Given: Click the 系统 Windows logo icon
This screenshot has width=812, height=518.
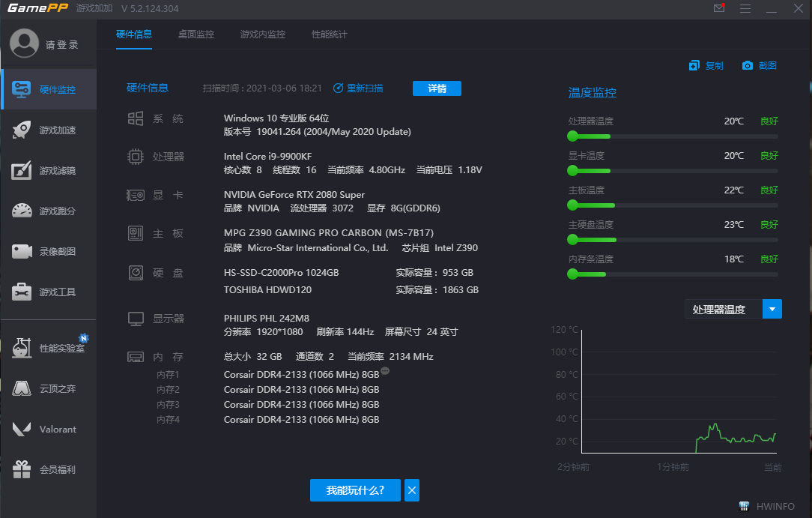Looking at the screenshot, I should tap(136, 118).
